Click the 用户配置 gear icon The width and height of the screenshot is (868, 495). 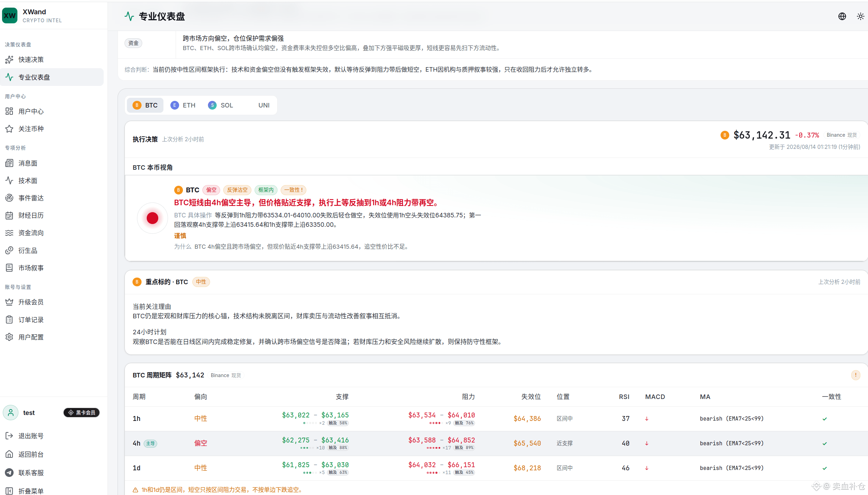tap(9, 337)
